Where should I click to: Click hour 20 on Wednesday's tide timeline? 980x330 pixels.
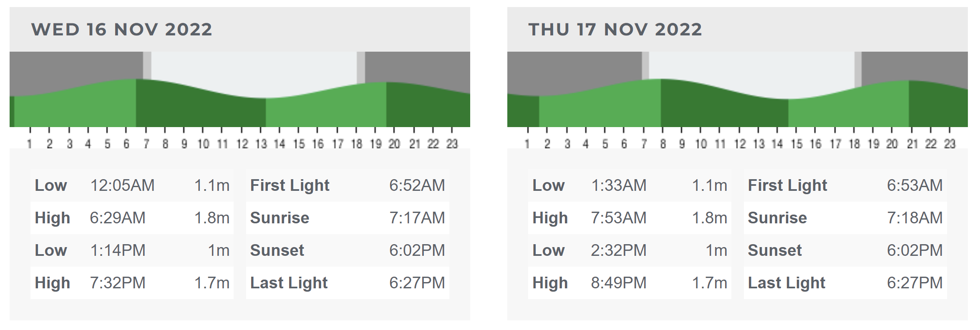tap(394, 144)
